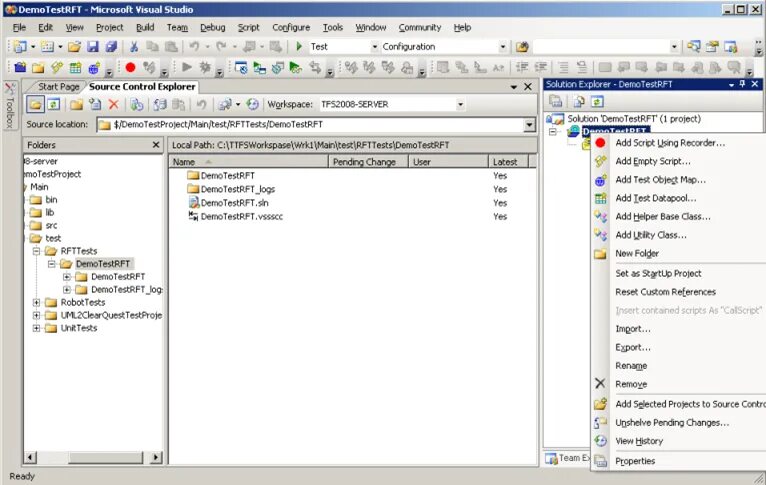Toggle the Folders pane icon in Source Control Explorer

coord(35,104)
